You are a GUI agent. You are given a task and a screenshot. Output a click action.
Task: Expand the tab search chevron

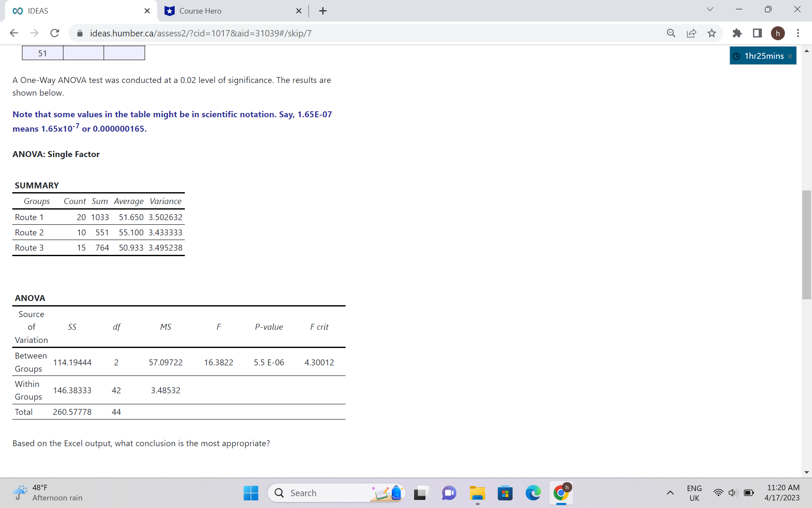click(710, 9)
